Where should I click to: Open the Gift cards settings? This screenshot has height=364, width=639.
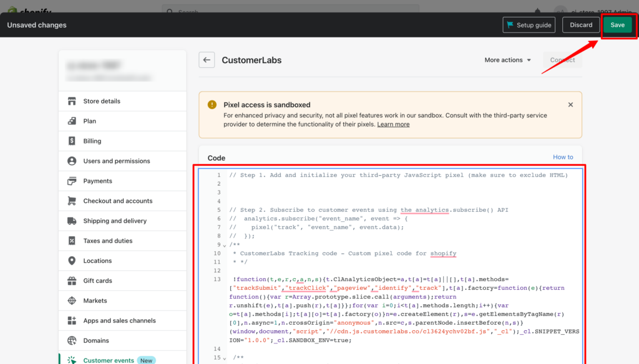[123, 280]
